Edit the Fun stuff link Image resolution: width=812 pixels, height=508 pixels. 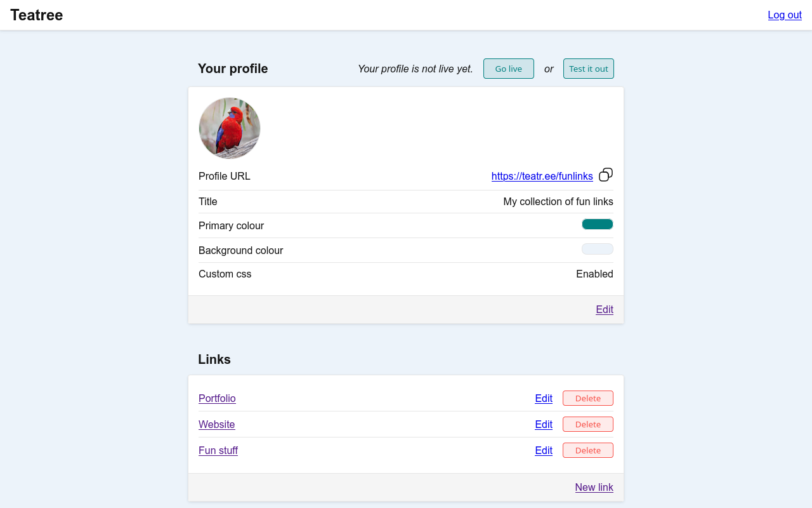[x=543, y=450]
